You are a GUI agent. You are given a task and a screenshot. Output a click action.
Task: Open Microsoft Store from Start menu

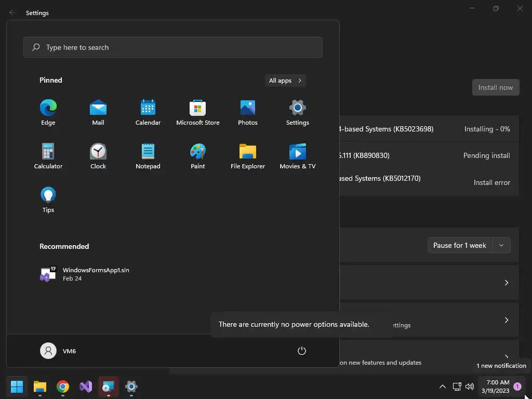pos(198,113)
